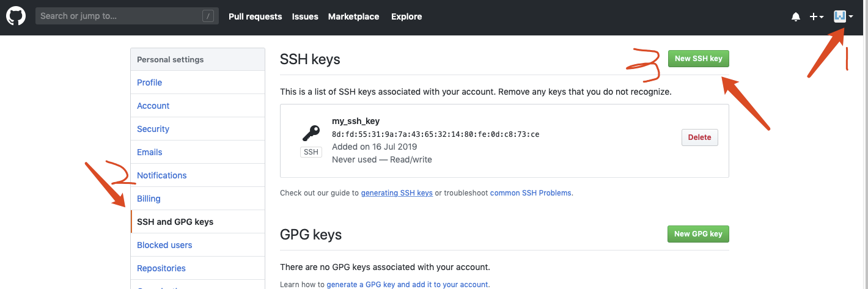Viewport: 868px width, 289px height.
Task: Go to Pull requests
Action: (256, 16)
